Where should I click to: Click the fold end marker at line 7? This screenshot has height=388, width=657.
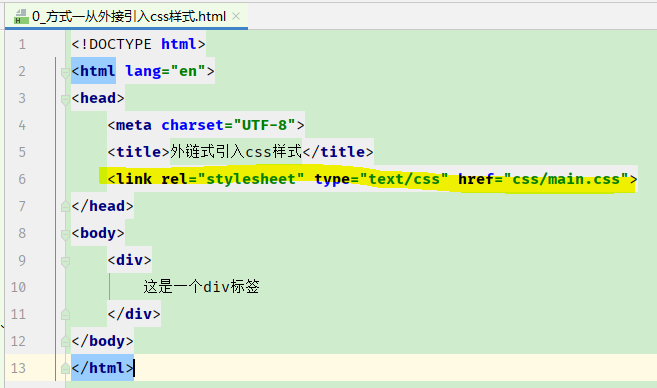[65, 206]
